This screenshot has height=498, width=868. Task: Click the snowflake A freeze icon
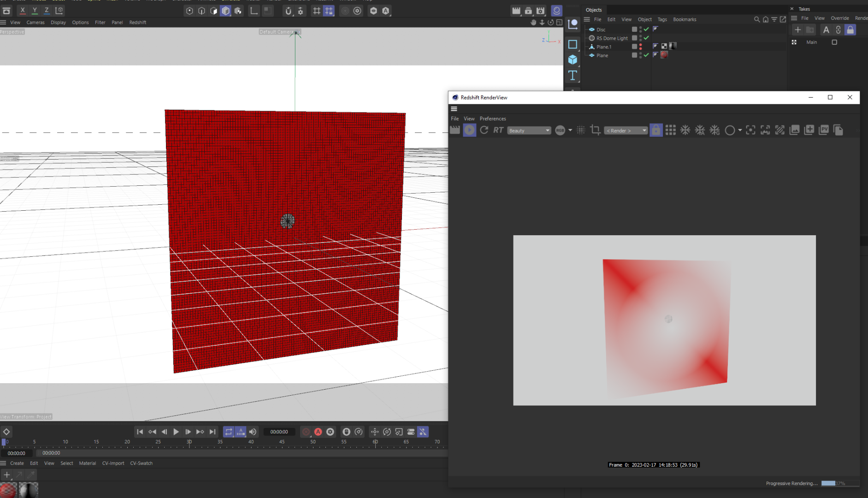tap(700, 130)
